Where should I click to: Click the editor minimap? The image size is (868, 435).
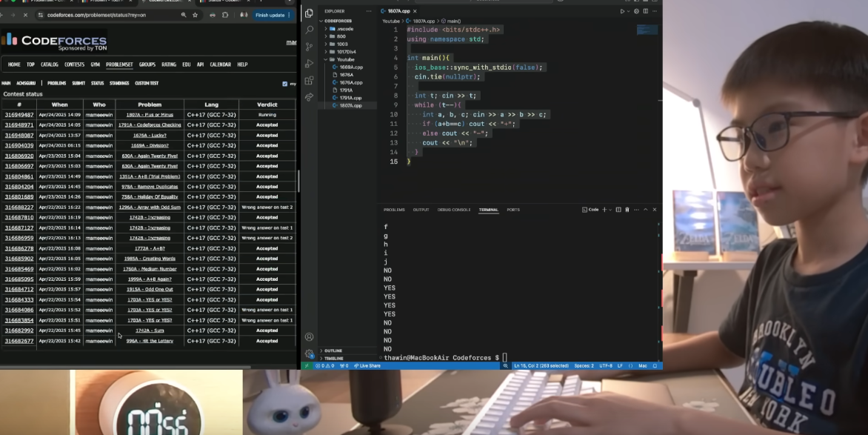pos(647,30)
